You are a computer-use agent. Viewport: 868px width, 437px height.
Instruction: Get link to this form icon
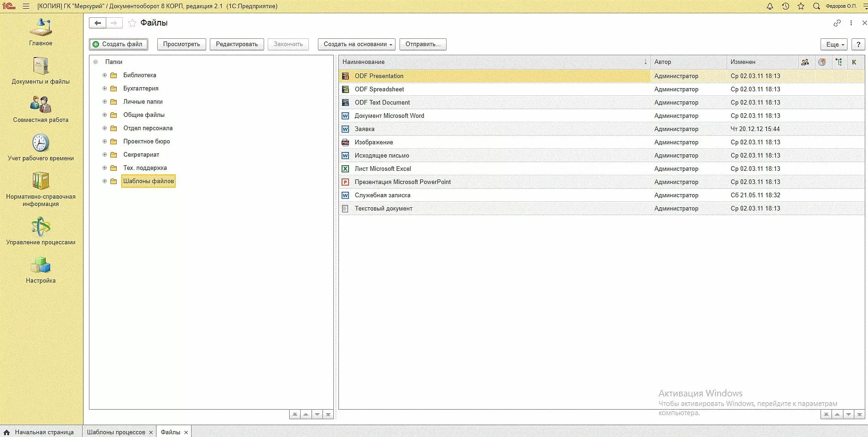(x=837, y=23)
